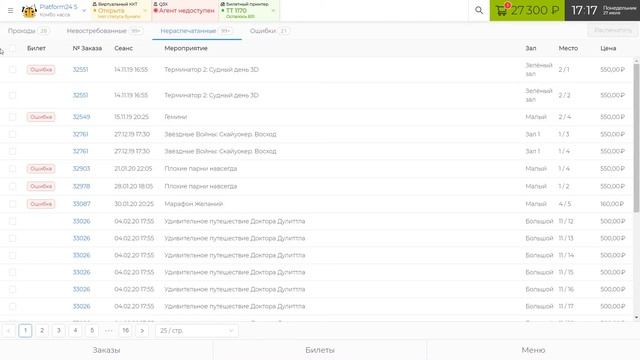The image size is (640, 360).
Task: Open the shopping cart with 27 300 ₽
Action: pyautogui.click(x=527, y=10)
